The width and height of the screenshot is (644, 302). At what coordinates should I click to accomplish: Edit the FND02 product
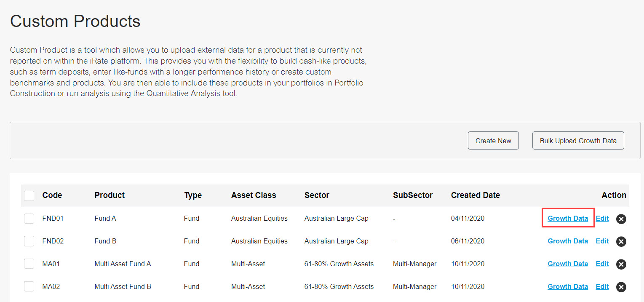602,241
